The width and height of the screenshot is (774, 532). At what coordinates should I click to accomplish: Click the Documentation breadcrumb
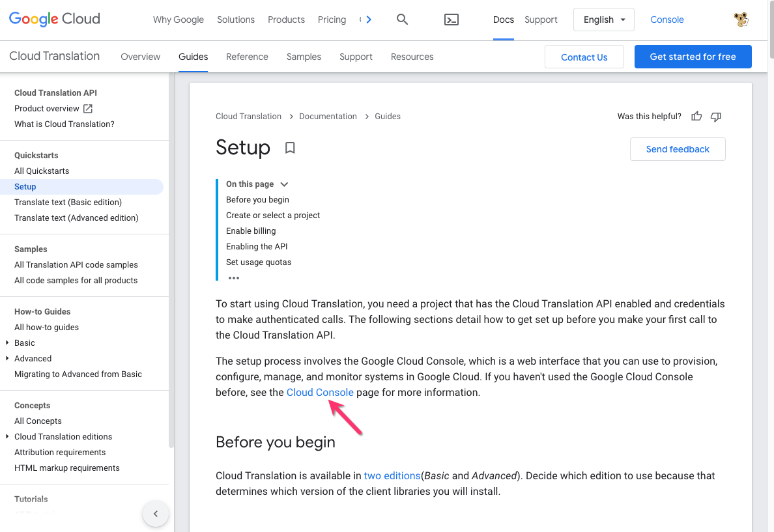(x=328, y=117)
